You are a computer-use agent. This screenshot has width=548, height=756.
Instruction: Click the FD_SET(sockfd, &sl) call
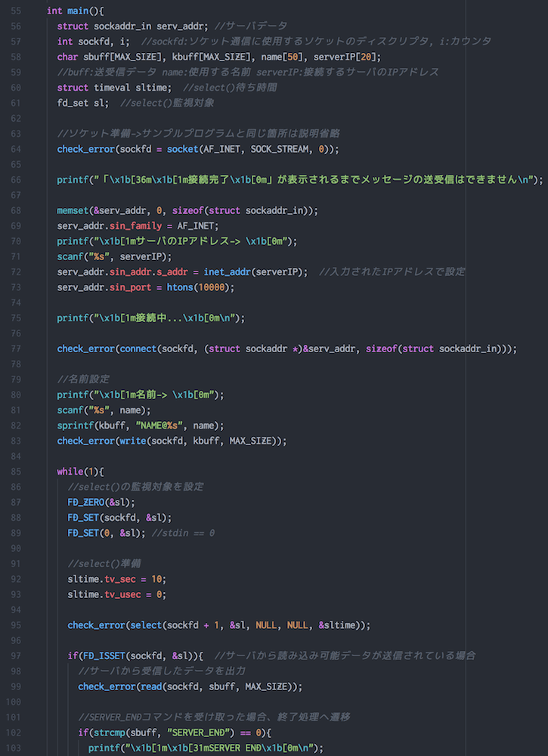point(119,518)
